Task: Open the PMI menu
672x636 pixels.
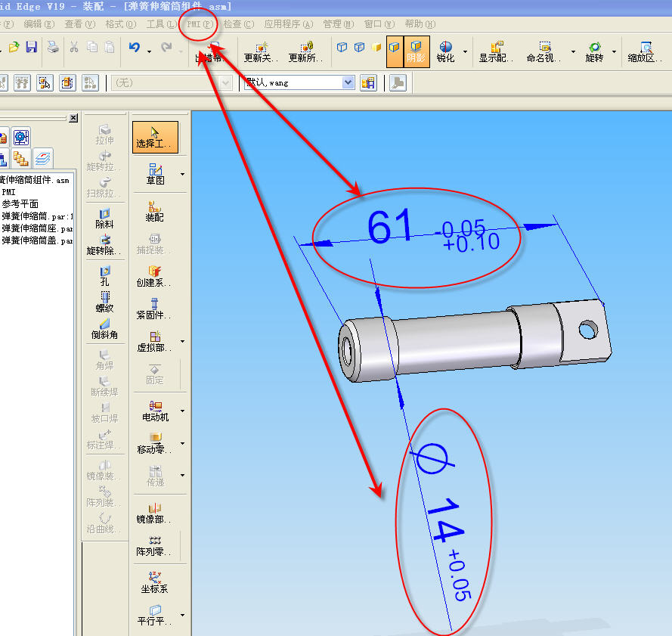Action: click(x=200, y=24)
